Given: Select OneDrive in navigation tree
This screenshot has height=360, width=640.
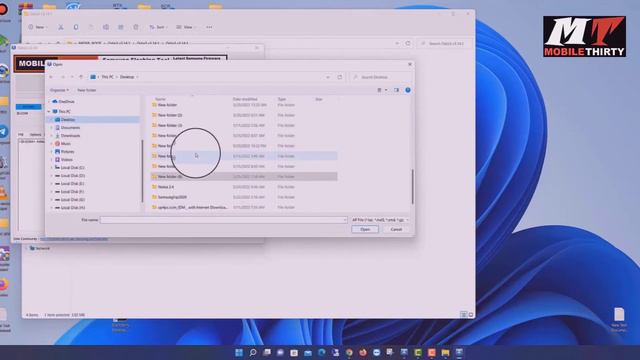Looking at the screenshot, I should coord(66,101).
